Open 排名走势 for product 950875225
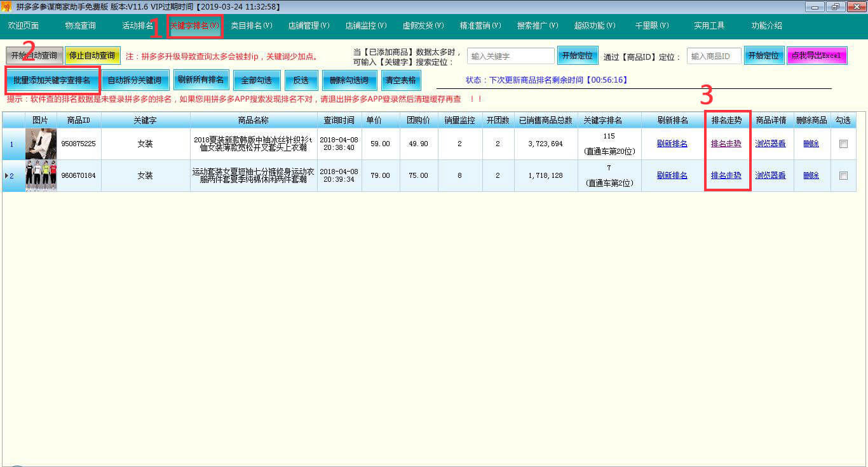 point(726,144)
